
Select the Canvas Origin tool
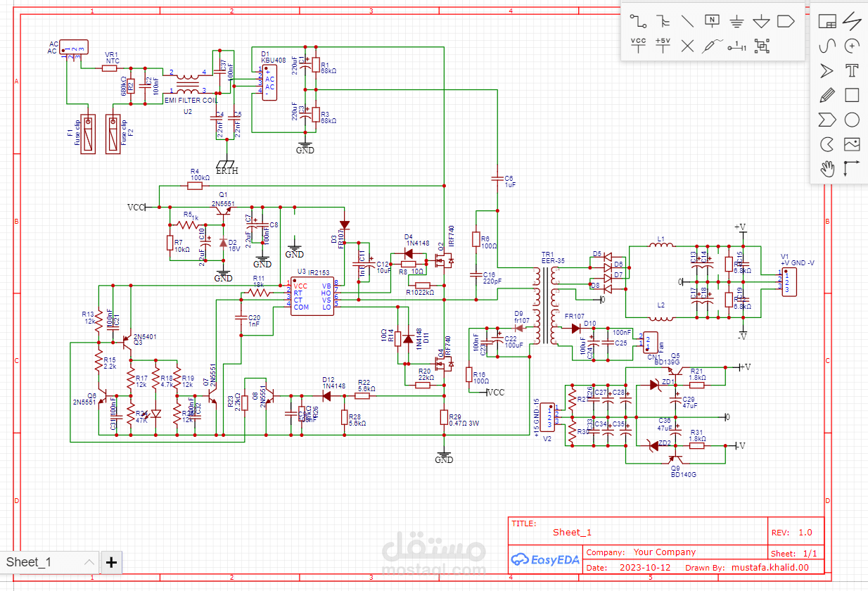point(852,168)
